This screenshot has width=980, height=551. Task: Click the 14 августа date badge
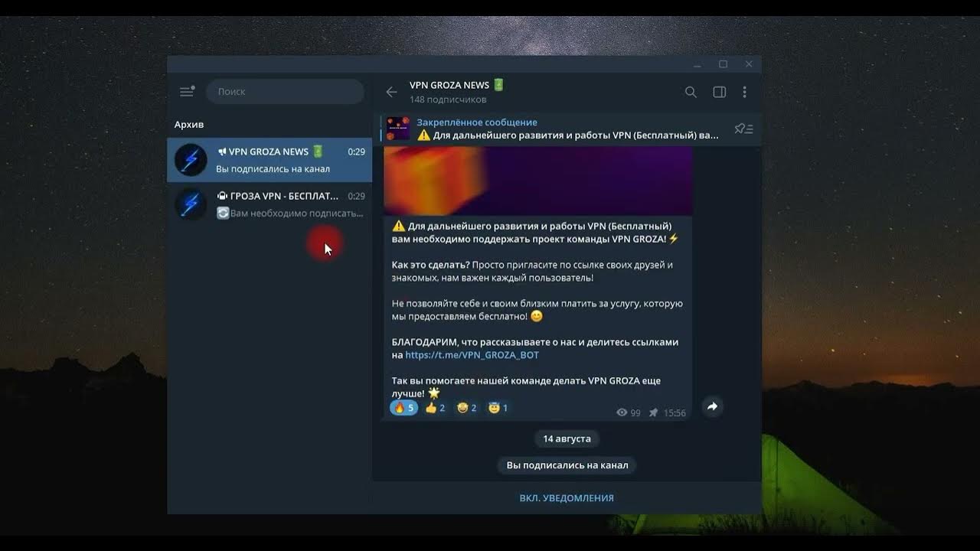pyautogui.click(x=567, y=439)
